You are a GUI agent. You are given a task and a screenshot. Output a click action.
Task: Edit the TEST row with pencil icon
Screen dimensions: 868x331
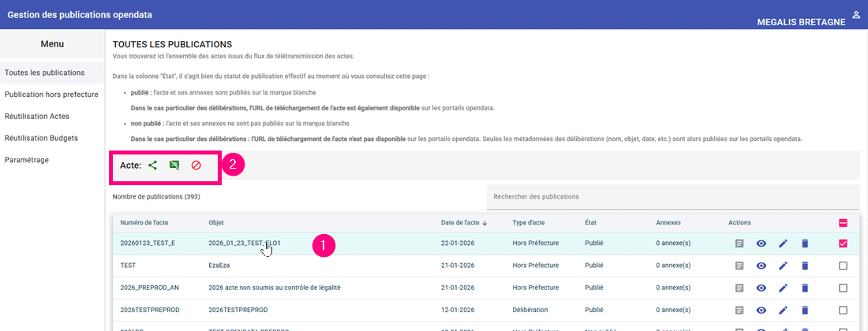[x=783, y=266]
